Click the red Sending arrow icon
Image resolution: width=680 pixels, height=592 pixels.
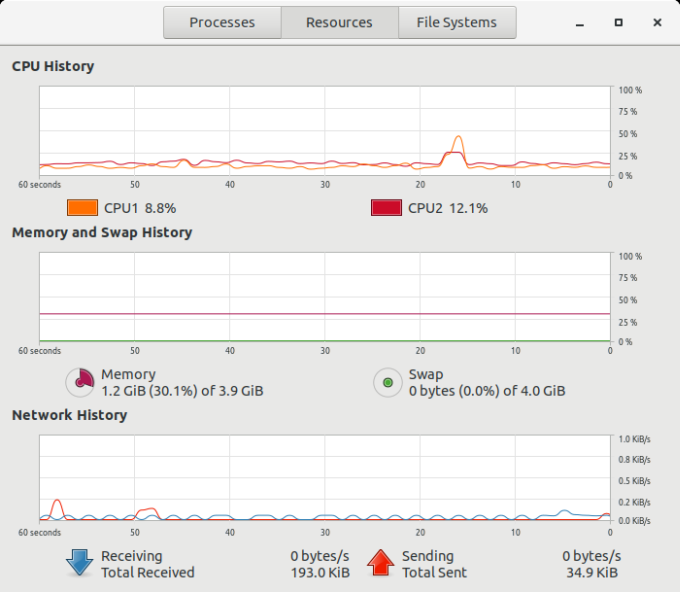coord(380,563)
